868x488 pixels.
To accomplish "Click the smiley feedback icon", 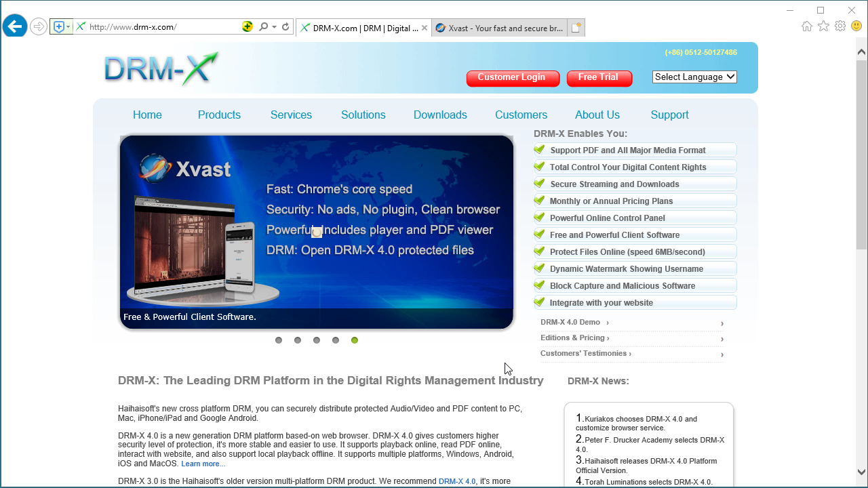I will click(856, 26).
